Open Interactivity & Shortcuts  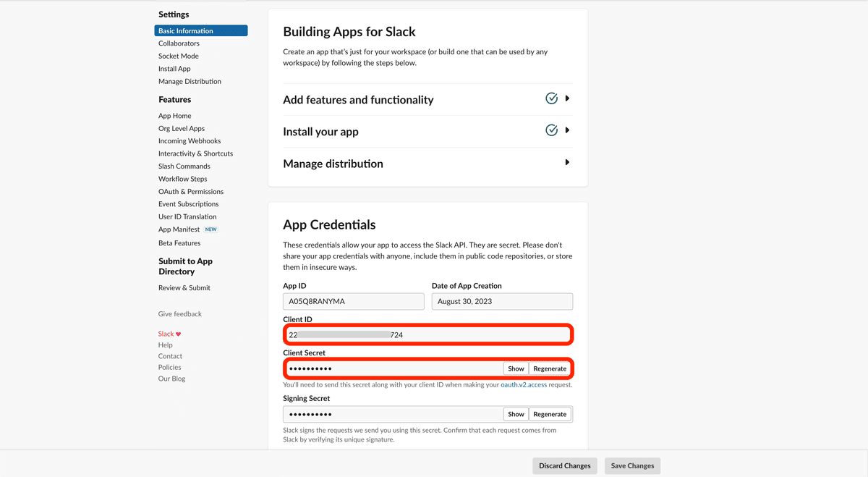point(195,153)
